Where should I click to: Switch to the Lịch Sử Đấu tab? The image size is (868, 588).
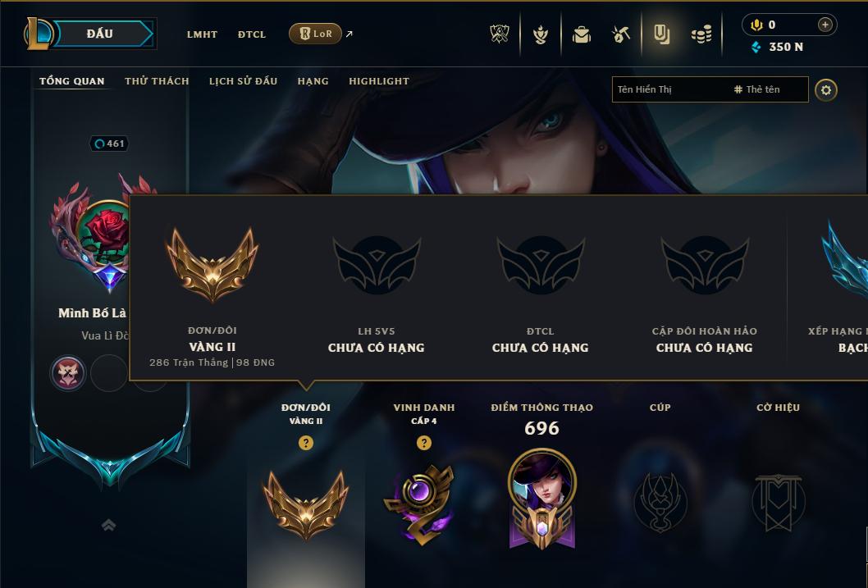coord(243,80)
